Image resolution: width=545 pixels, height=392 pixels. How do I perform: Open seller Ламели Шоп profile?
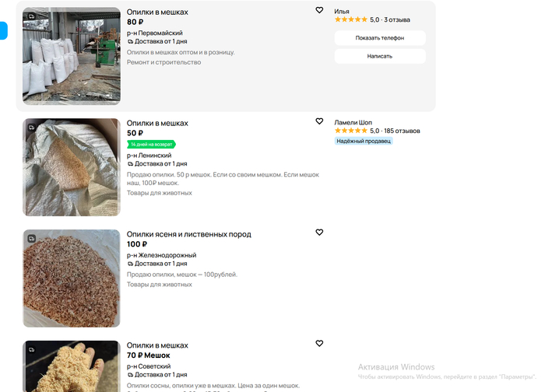pyautogui.click(x=353, y=122)
